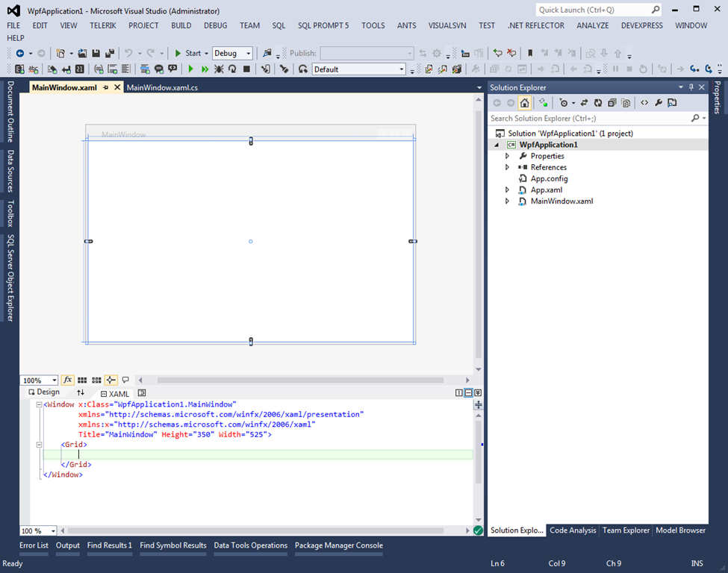The width and height of the screenshot is (728, 573).
Task: Click the green Start debugging arrow
Action: coord(178,54)
